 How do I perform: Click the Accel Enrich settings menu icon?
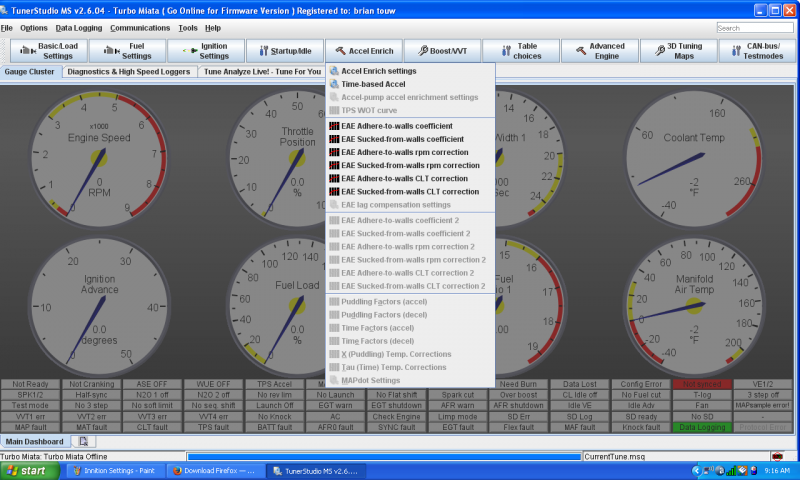[334, 71]
